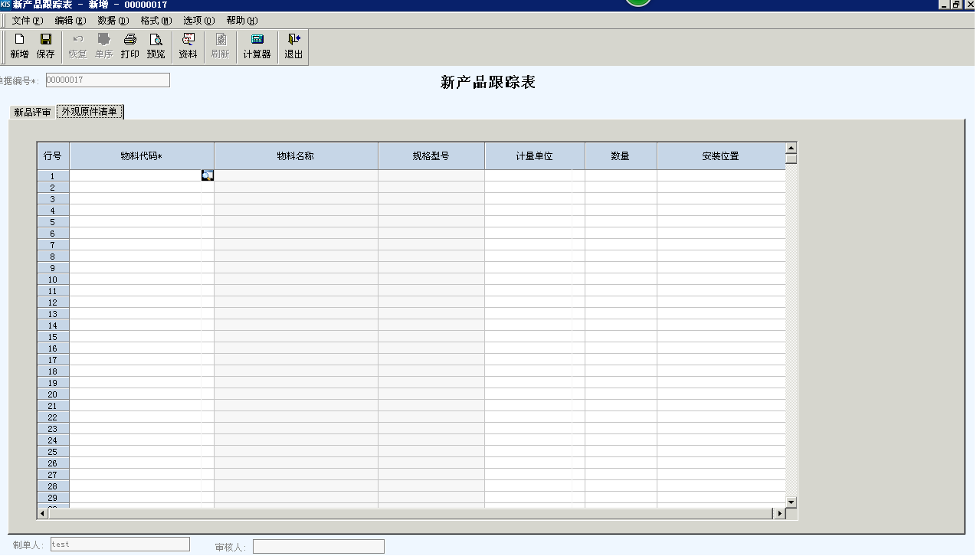This screenshot has width=980, height=556.
Task: Click the 打印 (Print) toolbar icon
Action: [x=130, y=46]
